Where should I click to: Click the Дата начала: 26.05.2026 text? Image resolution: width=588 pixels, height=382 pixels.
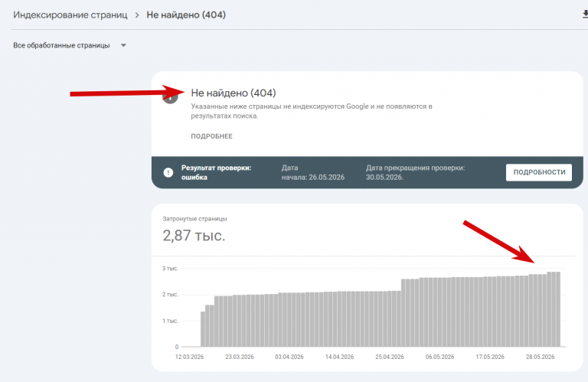(x=312, y=172)
